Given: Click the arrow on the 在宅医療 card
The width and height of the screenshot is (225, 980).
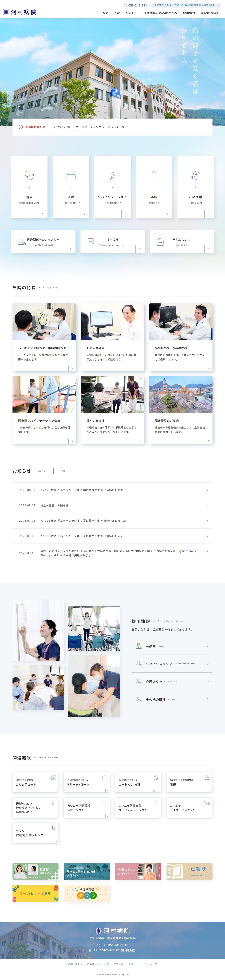Looking at the screenshot, I should tap(209, 214).
